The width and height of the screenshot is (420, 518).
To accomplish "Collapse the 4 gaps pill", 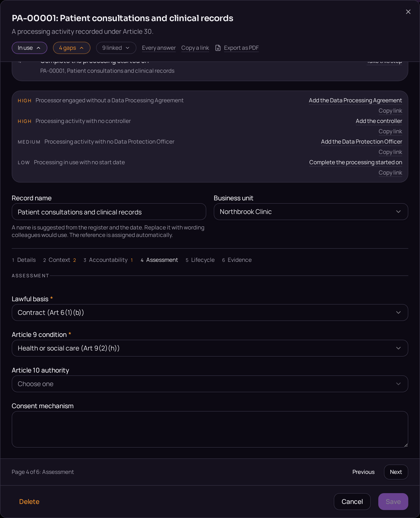I will tap(72, 48).
